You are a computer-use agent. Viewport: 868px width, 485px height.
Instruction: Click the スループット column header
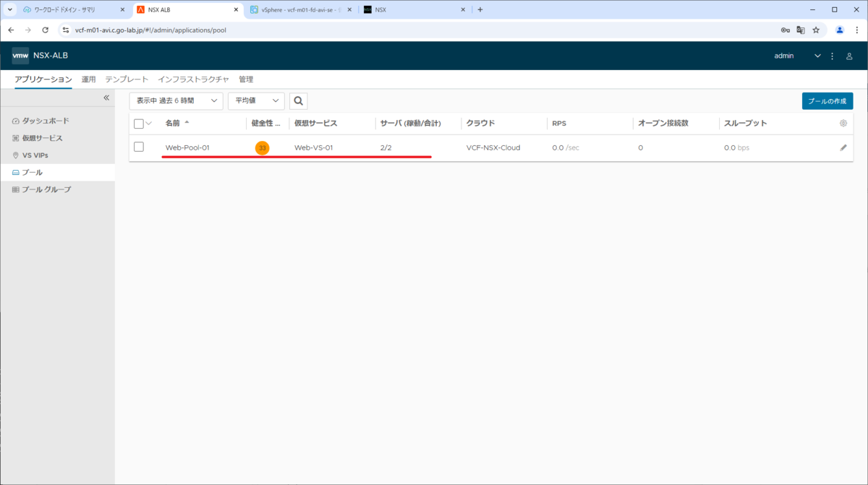point(746,124)
